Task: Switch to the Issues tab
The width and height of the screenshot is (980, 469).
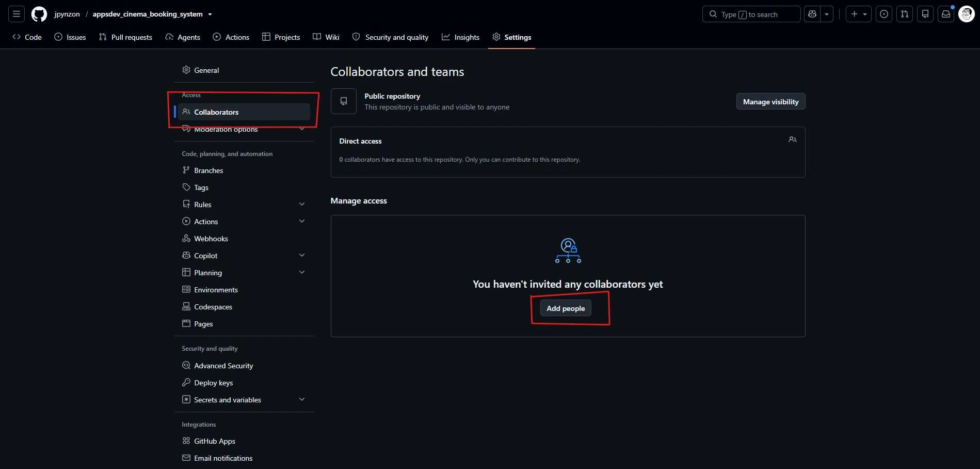Action: point(70,37)
